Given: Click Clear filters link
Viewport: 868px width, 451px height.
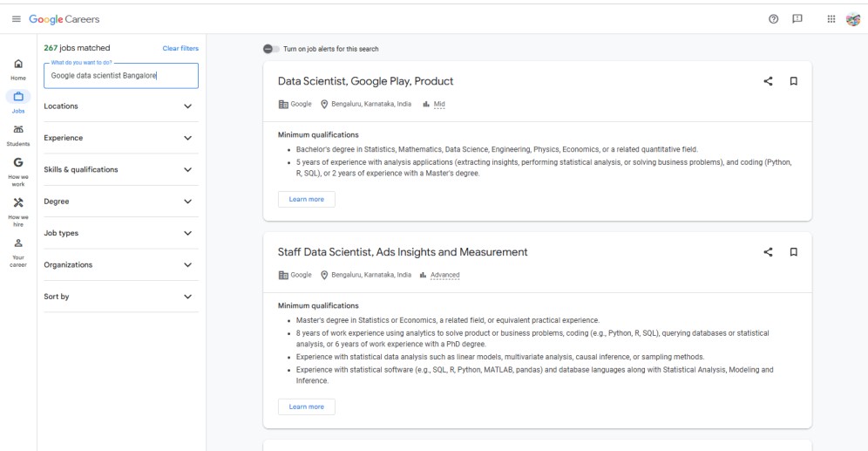Looking at the screenshot, I should point(180,48).
